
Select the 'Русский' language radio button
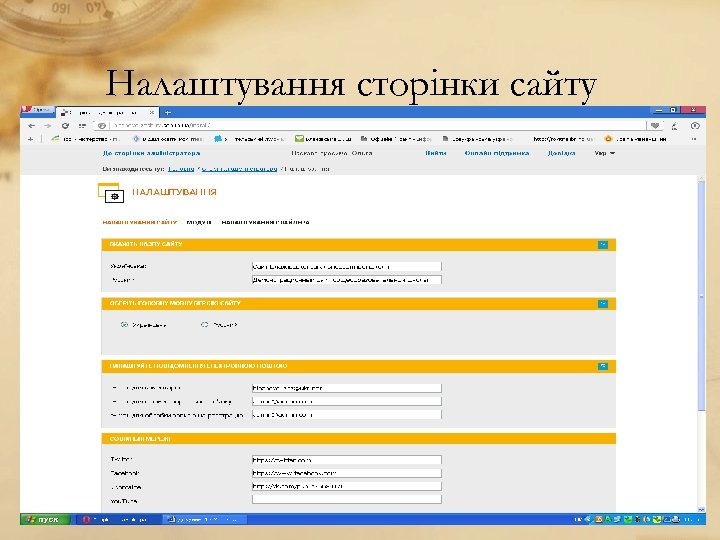[x=205, y=325]
